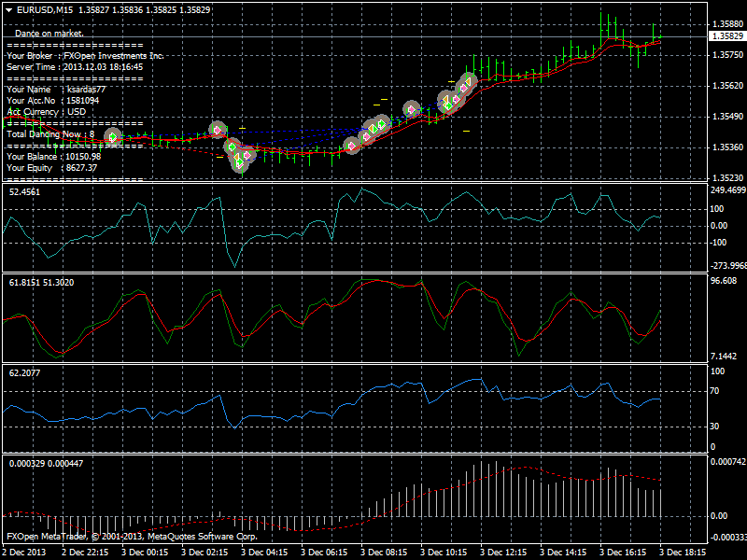Image resolution: width=747 pixels, height=560 pixels.
Task: Select the yellow dash marker below the uppermost arrow cluster
Action: (x=466, y=131)
